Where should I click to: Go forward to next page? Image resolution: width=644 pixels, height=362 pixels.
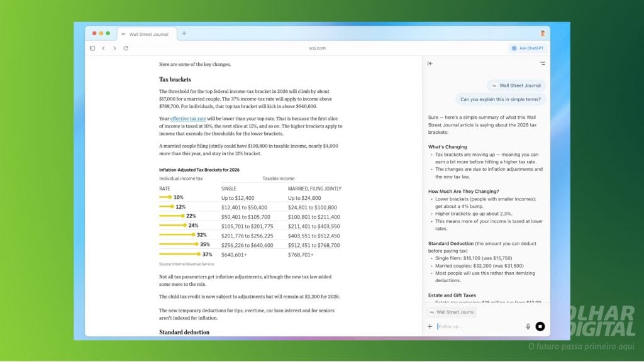114,48
